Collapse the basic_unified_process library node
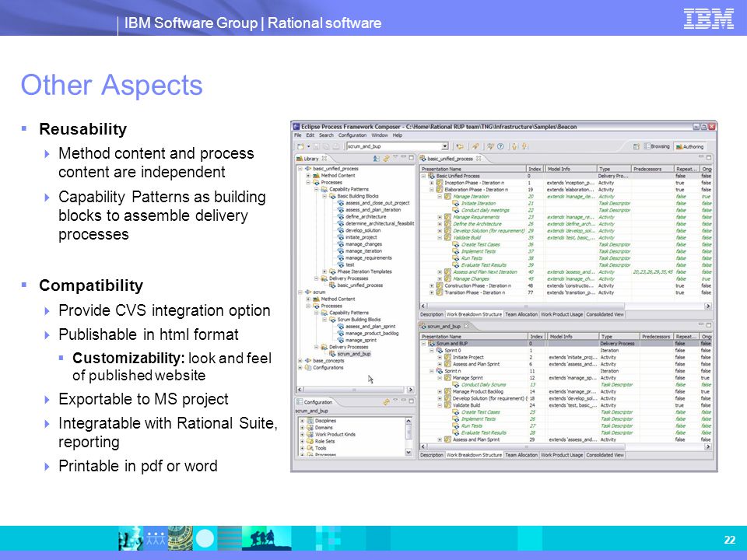This screenshot has height=560, width=747. click(x=300, y=169)
